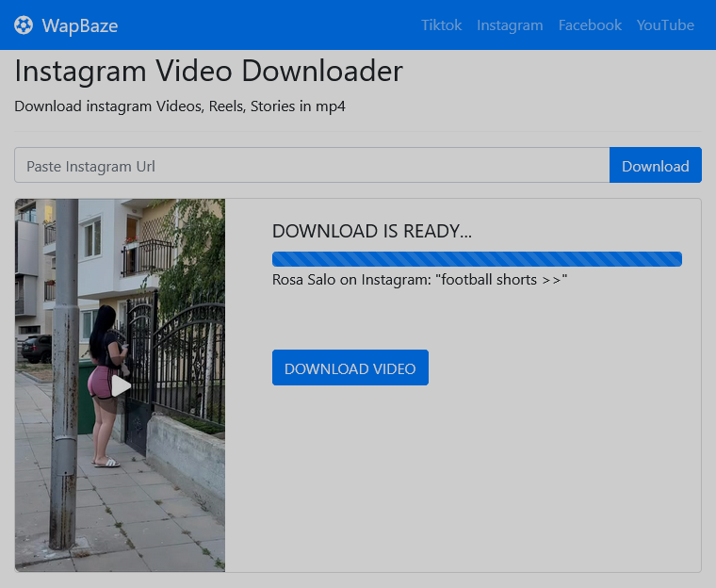The image size is (716, 588).
Task: Click the Instagram Video Downloader heading
Action: pos(209,72)
